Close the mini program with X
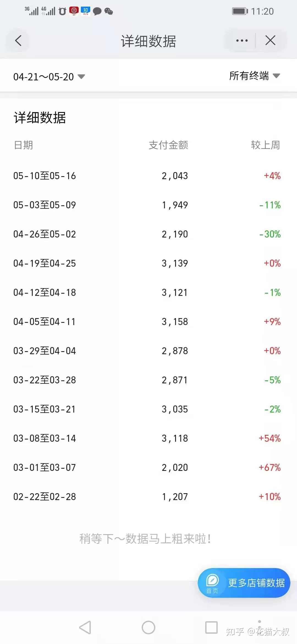Screen dimensions: 297x644 click(x=270, y=41)
